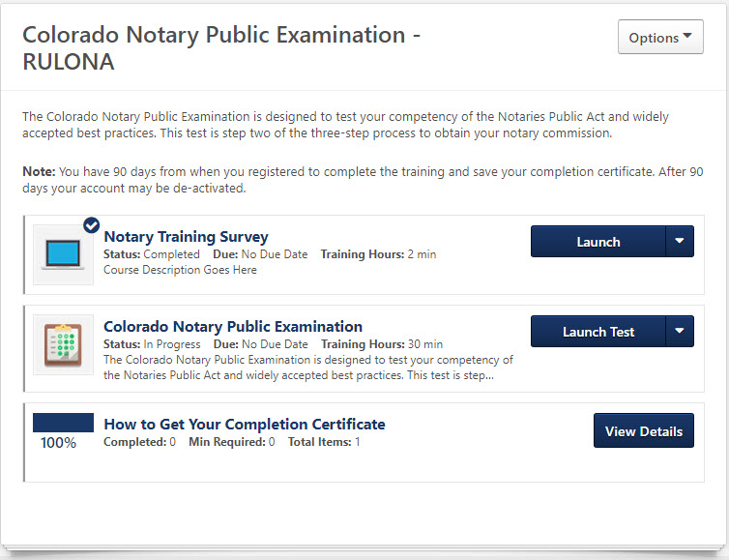
Task: Click the laptop icon for Notary Training Survey
Action: click(x=63, y=255)
